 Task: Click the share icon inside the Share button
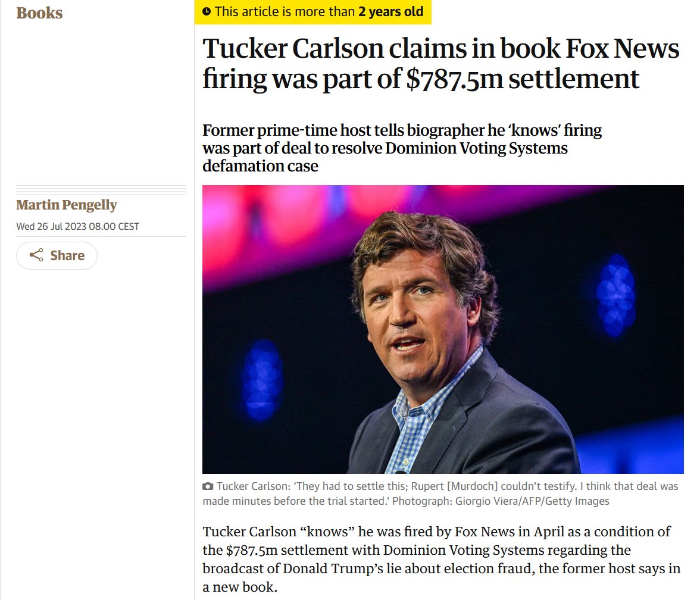tap(36, 256)
